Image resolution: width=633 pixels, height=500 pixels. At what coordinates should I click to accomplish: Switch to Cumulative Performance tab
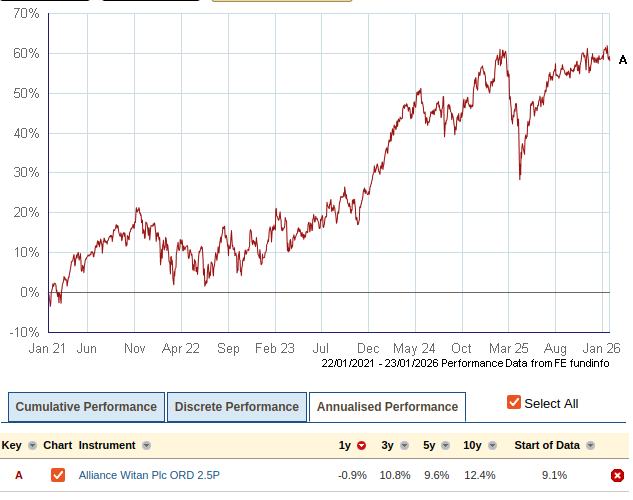(x=86, y=407)
